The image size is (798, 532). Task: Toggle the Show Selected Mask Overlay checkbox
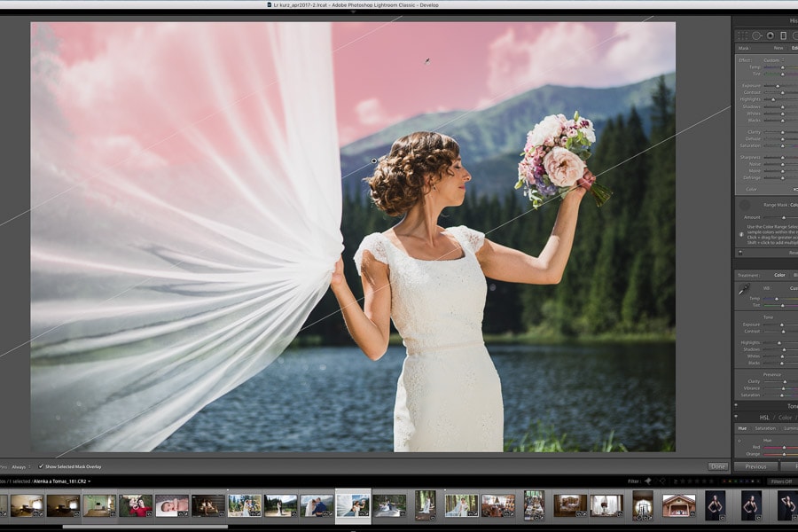[41, 466]
